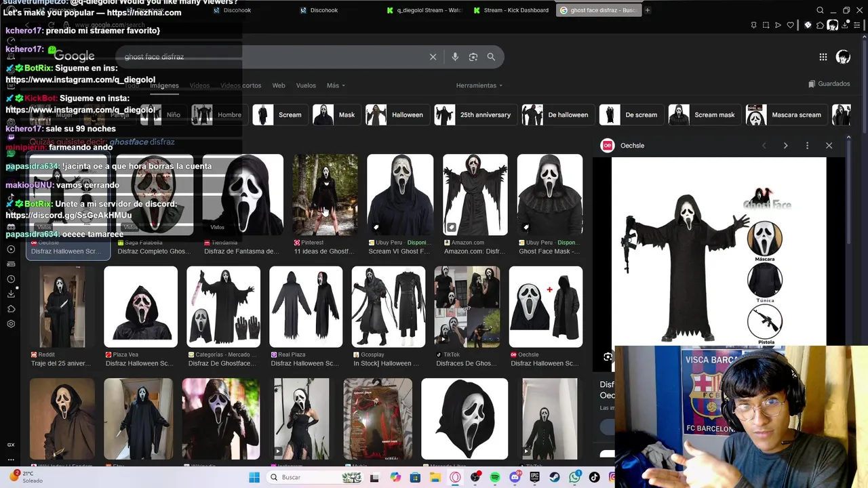
Task: Open sidebar downloads icon
Action: tap(11, 294)
